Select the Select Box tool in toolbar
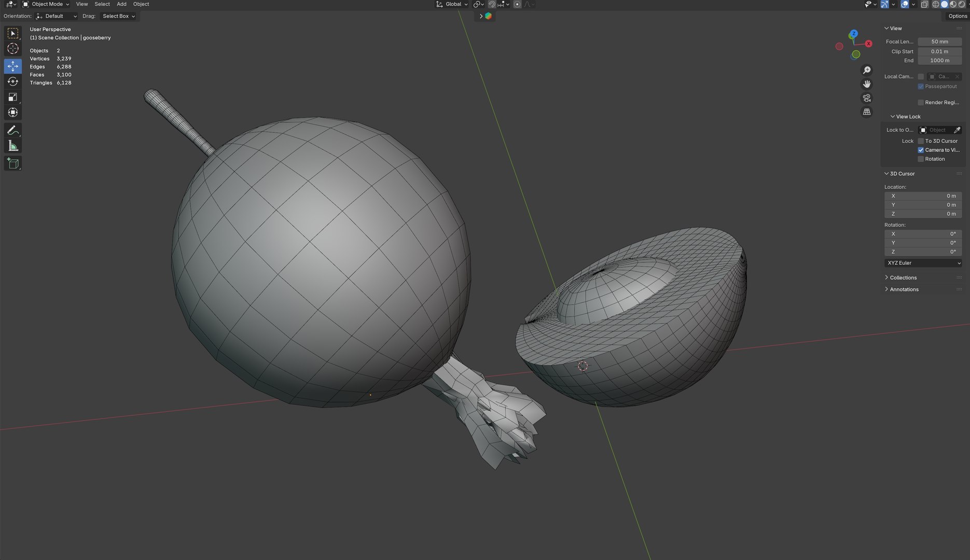 pyautogui.click(x=13, y=33)
